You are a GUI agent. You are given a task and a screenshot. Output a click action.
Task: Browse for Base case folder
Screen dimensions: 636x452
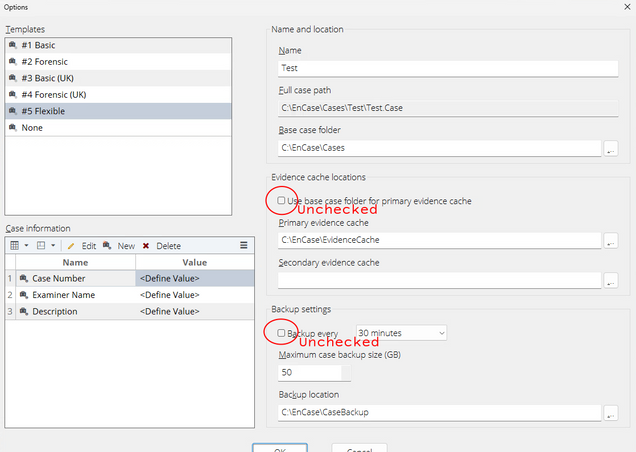[x=611, y=148]
